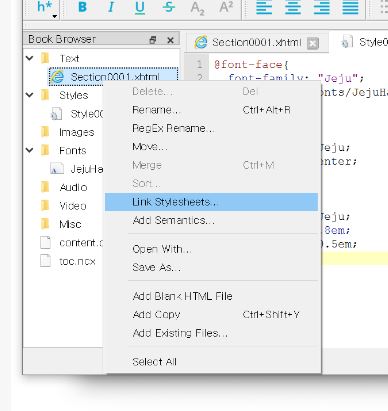Open the heading style h* dropdown
The width and height of the screenshot is (388, 411).
point(46,9)
